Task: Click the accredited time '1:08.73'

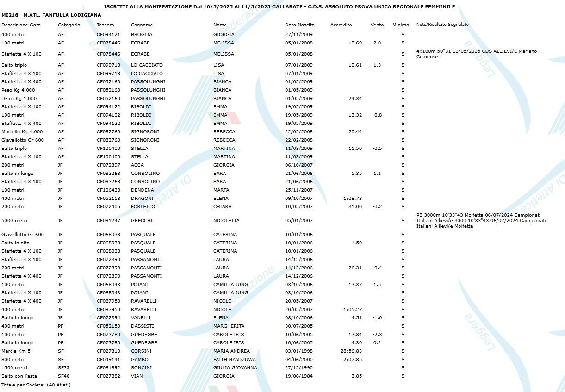Action: [x=353, y=199]
